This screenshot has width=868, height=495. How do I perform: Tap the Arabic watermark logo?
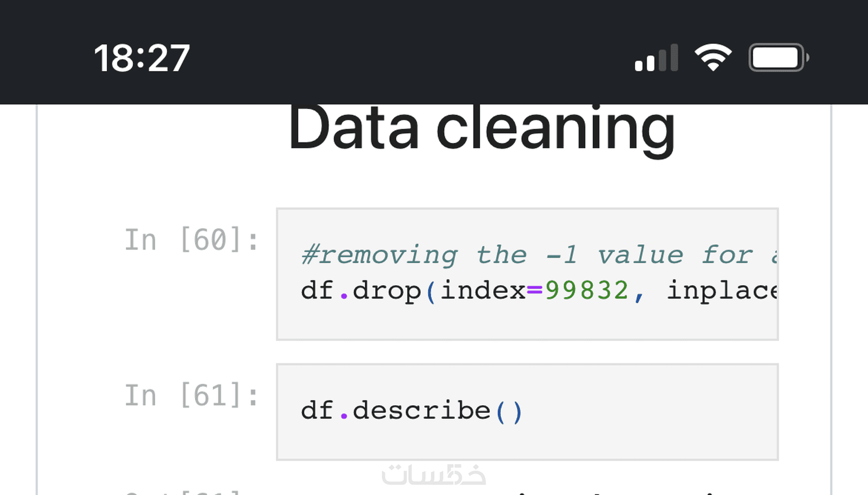coord(433,475)
